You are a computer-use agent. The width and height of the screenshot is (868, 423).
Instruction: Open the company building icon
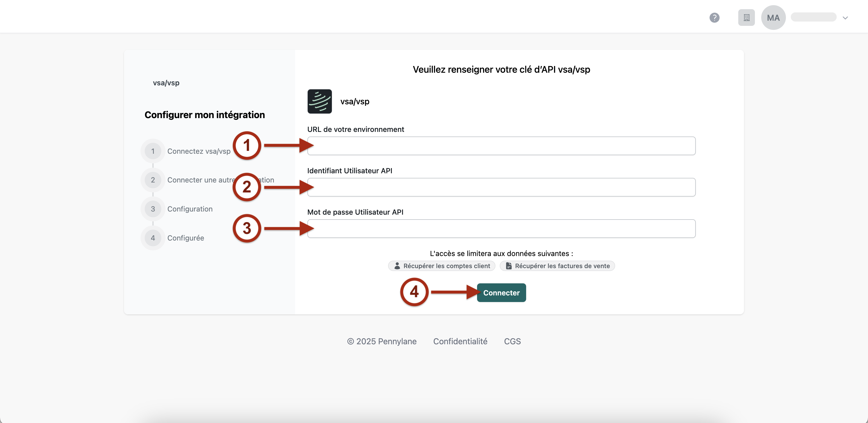tap(746, 18)
